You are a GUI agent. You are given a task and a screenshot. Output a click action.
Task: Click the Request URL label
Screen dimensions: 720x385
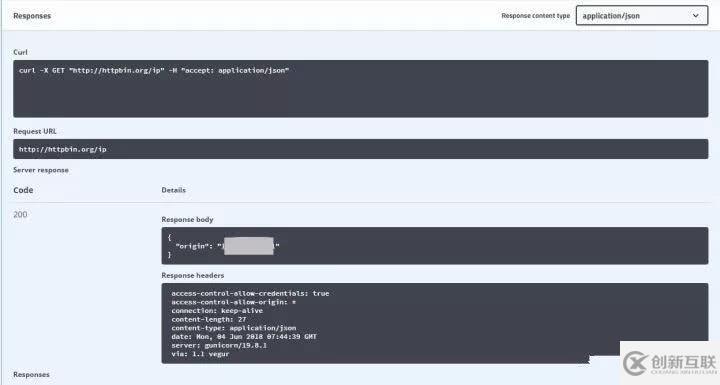pos(35,131)
